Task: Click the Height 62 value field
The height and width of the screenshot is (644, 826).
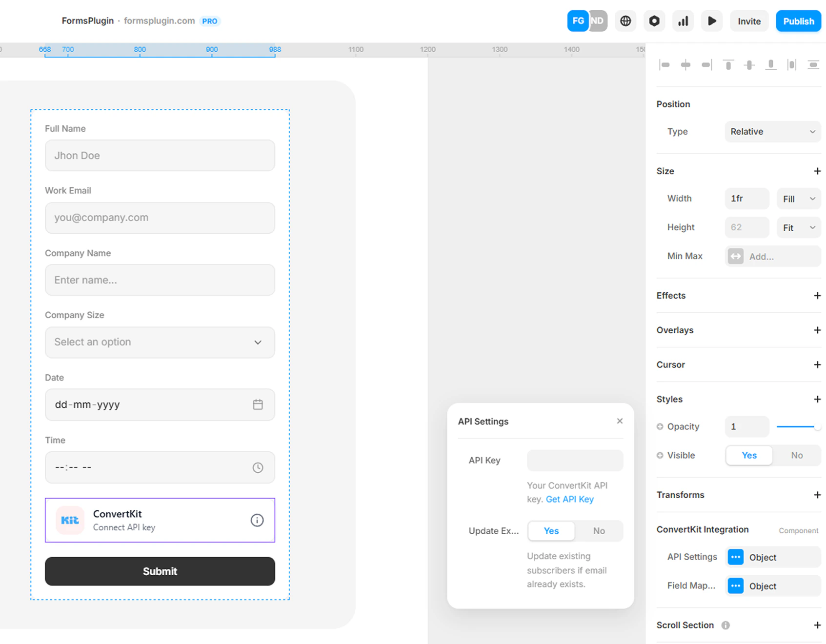Action: pyautogui.click(x=747, y=227)
